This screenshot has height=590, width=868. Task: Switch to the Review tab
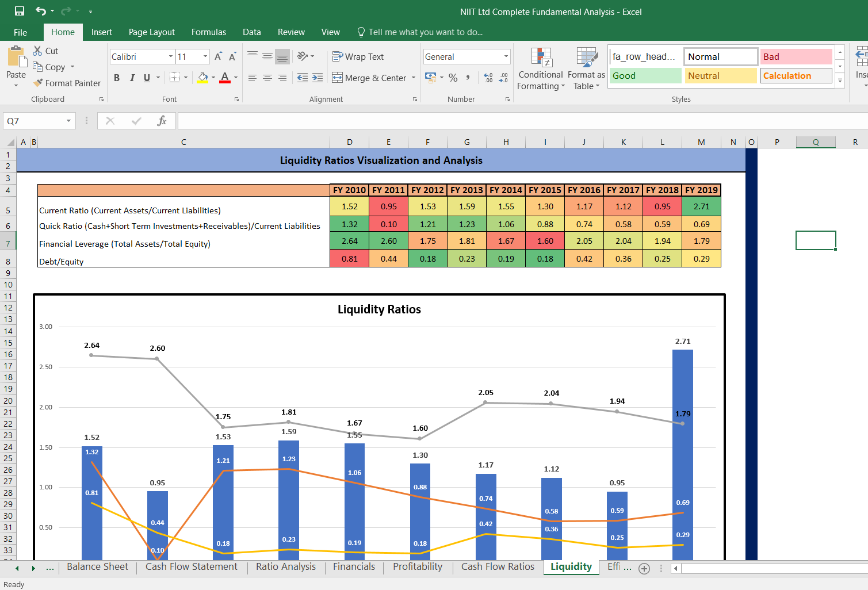point(291,32)
